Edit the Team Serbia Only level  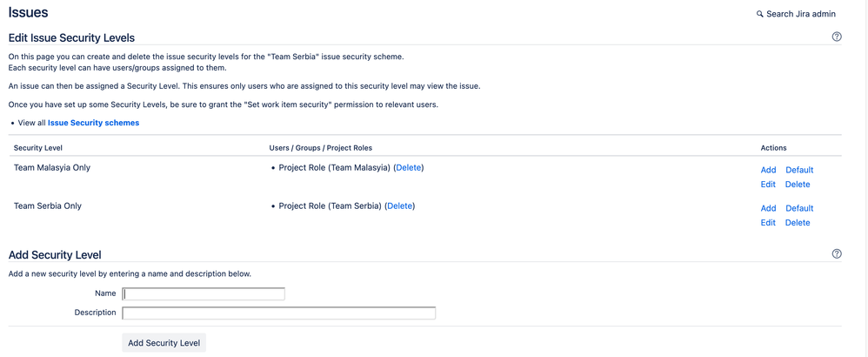[x=768, y=223]
